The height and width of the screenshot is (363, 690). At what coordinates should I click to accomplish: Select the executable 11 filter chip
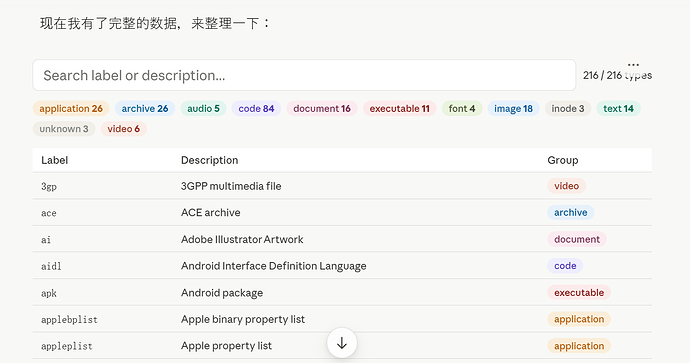[399, 109]
